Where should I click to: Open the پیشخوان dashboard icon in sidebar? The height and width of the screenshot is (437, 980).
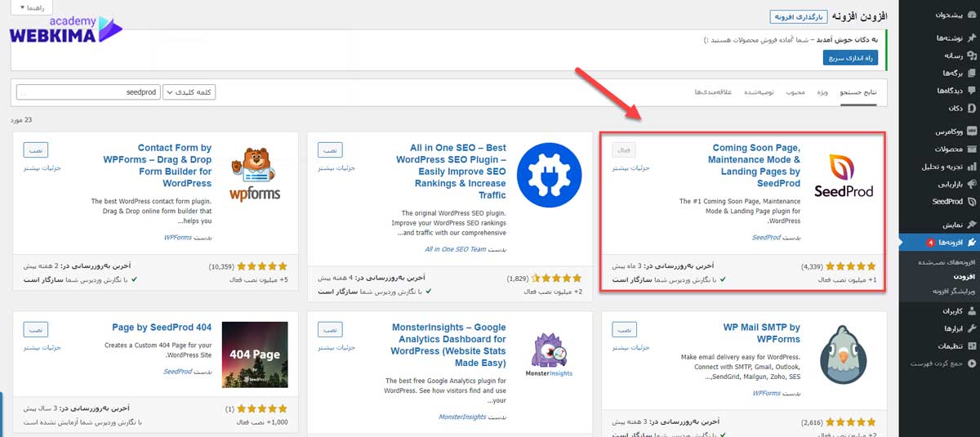[971, 15]
